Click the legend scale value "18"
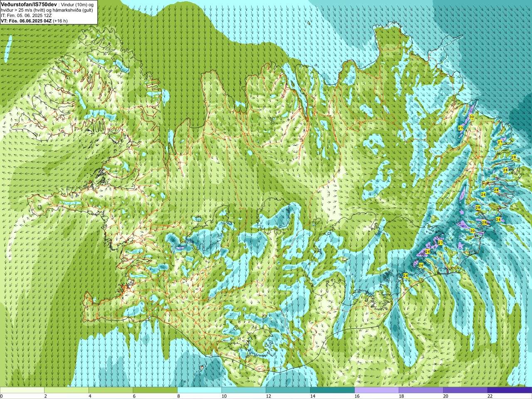532x399 pixels. click(x=401, y=396)
